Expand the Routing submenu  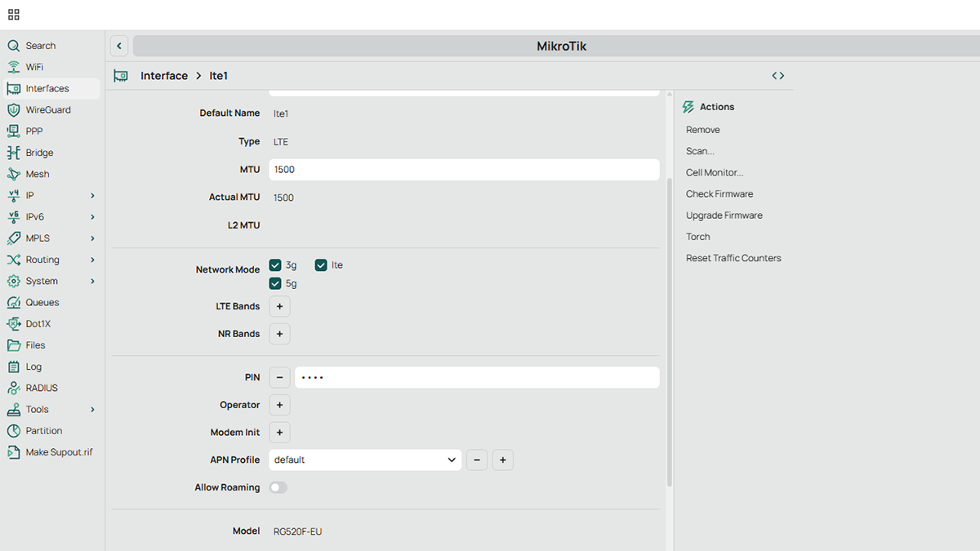click(92, 260)
